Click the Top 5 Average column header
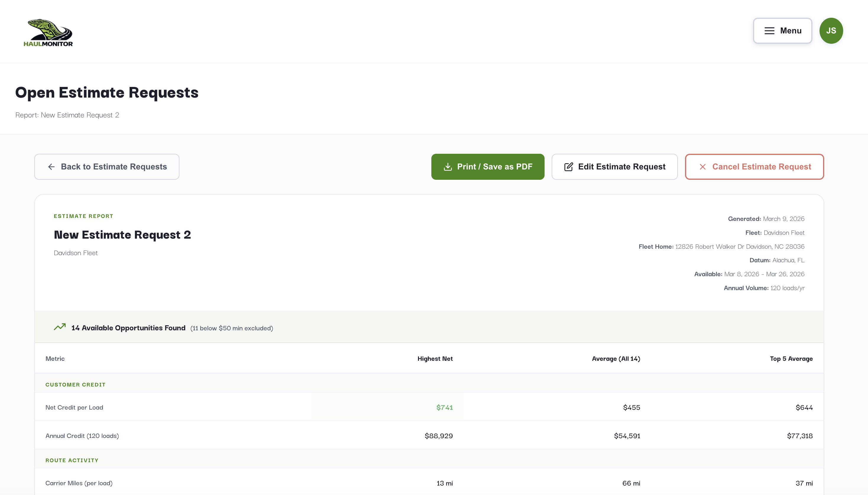This screenshot has height=495, width=868. 791,358
